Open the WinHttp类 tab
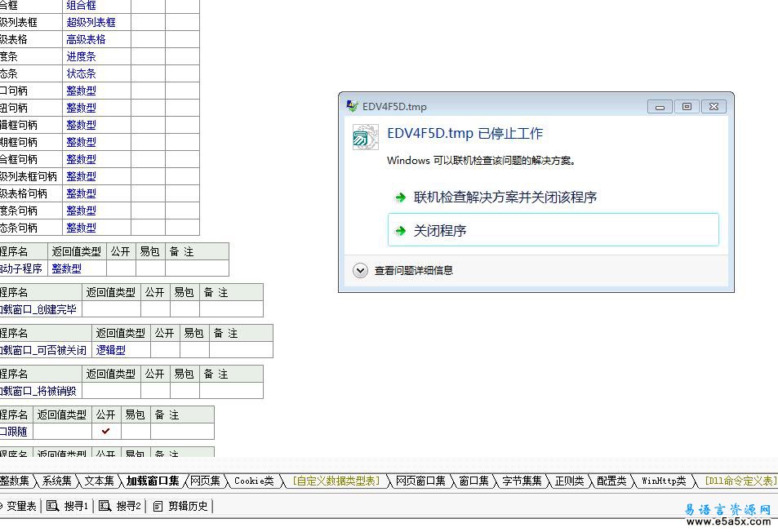The height and width of the screenshot is (532, 778). (x=664, y=481)
